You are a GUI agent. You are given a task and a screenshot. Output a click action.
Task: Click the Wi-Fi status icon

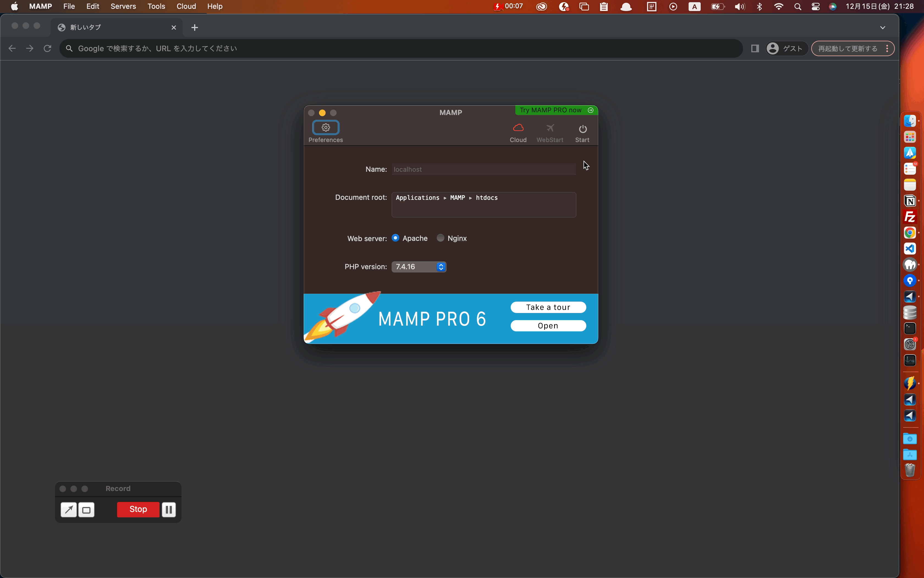779,7
